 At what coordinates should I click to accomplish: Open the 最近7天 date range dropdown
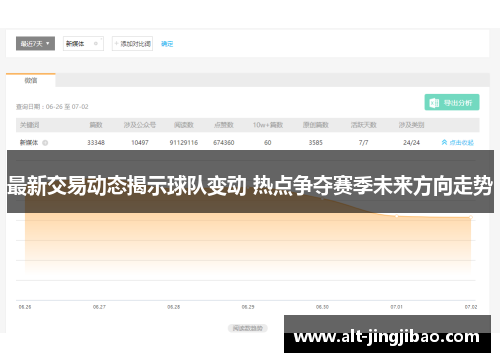tap(35, 44)
